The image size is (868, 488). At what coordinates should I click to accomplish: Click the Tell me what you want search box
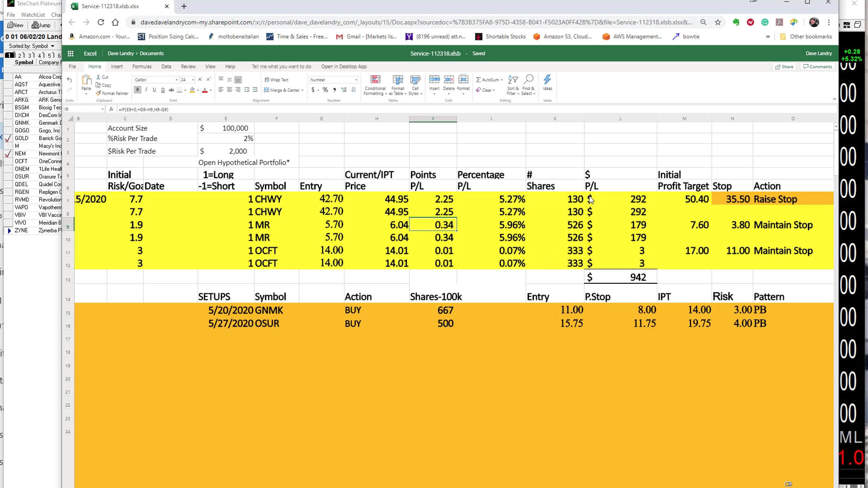click(x=281, y=67)
